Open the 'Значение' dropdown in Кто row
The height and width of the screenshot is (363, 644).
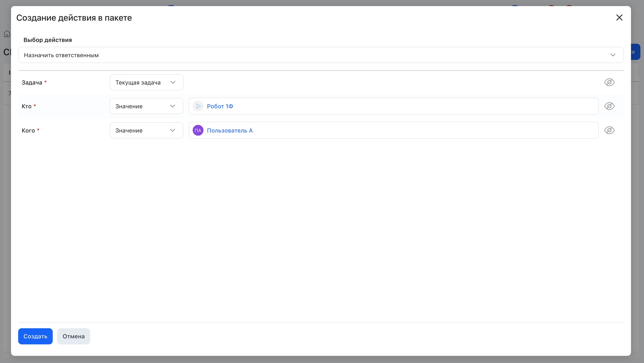(146, 106)
